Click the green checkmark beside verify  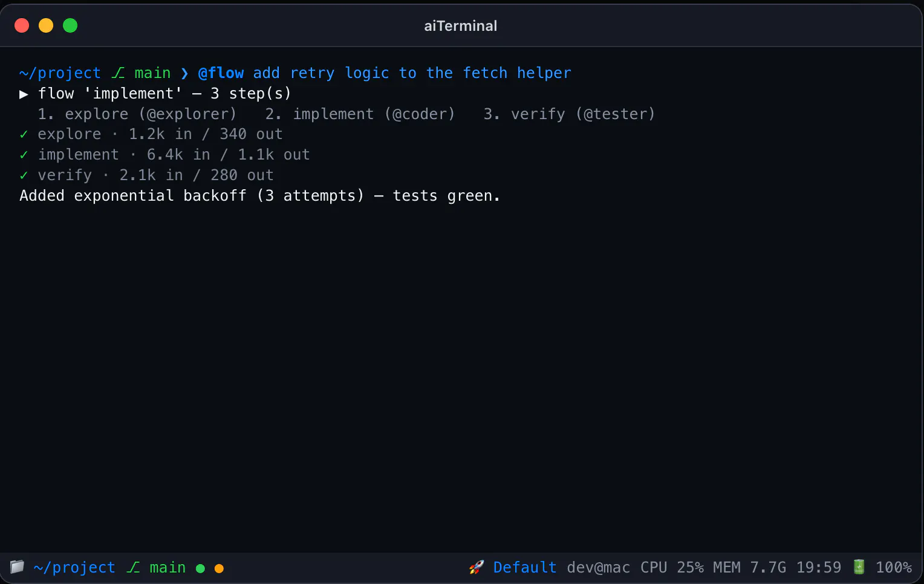tap(24, 175)
